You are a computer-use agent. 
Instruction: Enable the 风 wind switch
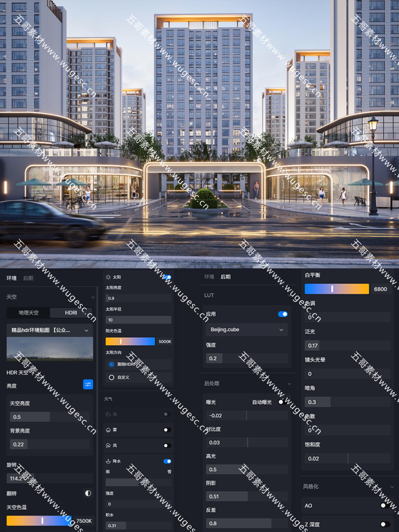coord(167,446)
